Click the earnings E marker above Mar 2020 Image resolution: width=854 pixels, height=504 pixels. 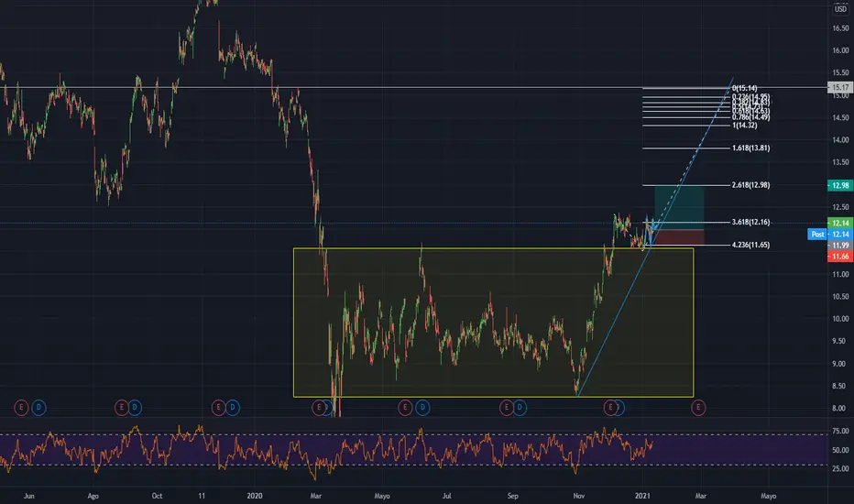[319, 407]
